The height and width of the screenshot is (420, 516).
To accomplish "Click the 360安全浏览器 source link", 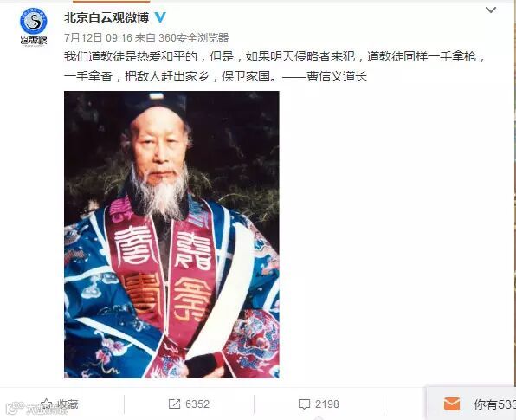I will (x=194, y=37).
